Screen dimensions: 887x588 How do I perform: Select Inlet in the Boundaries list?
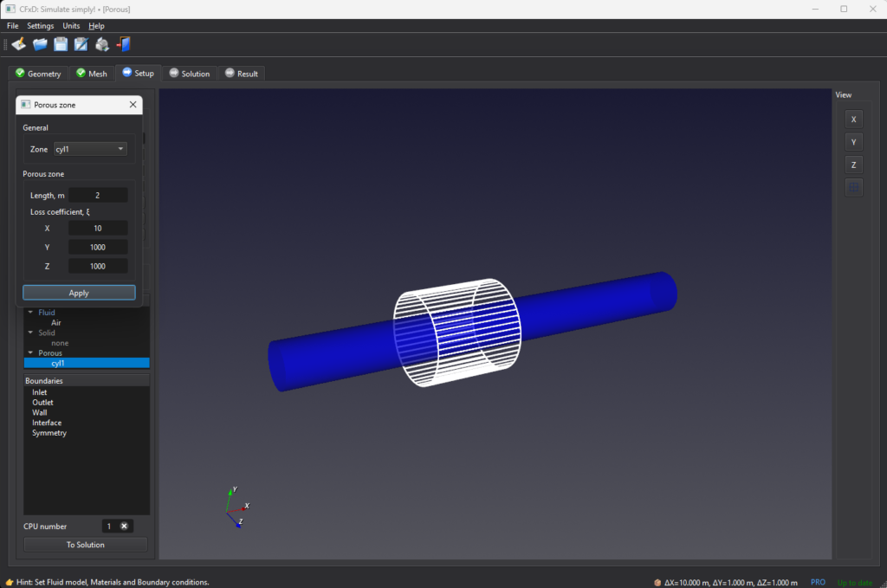point(40,392)
